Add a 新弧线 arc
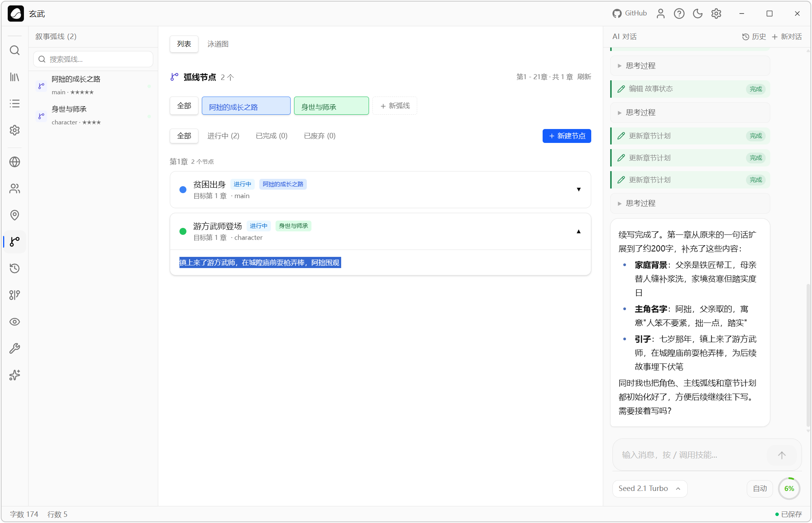Viewport: 812px width, 523px height. click(x=395, y=106)
